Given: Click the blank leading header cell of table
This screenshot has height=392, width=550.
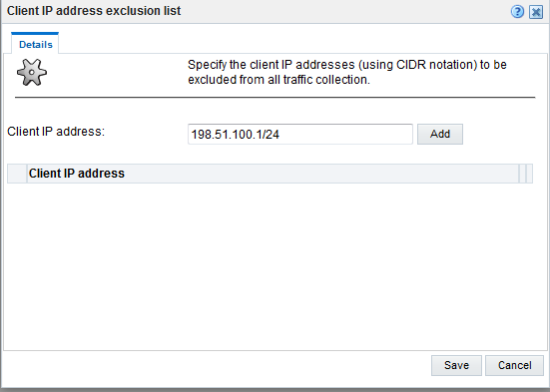Looking at the screenshot, I should pos(17,174).
